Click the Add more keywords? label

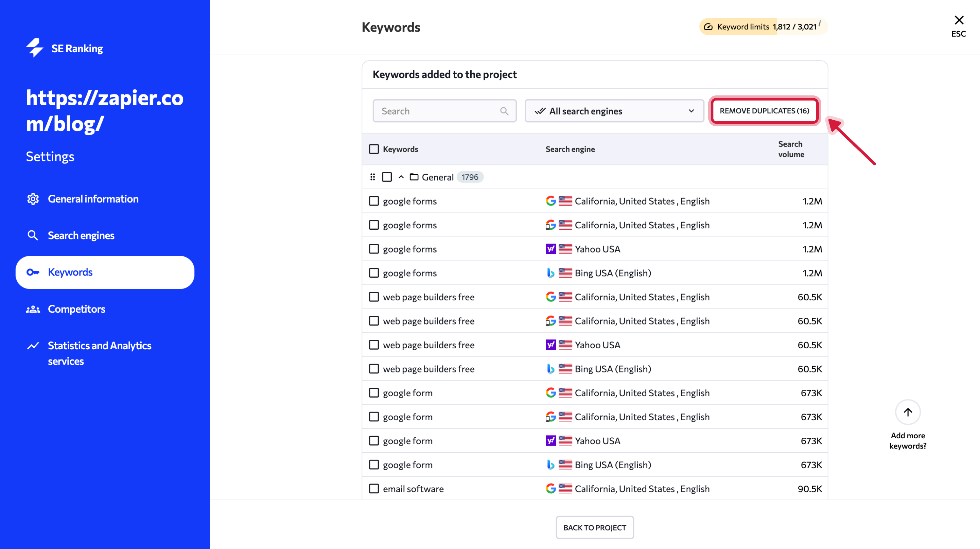coord(908,441)
